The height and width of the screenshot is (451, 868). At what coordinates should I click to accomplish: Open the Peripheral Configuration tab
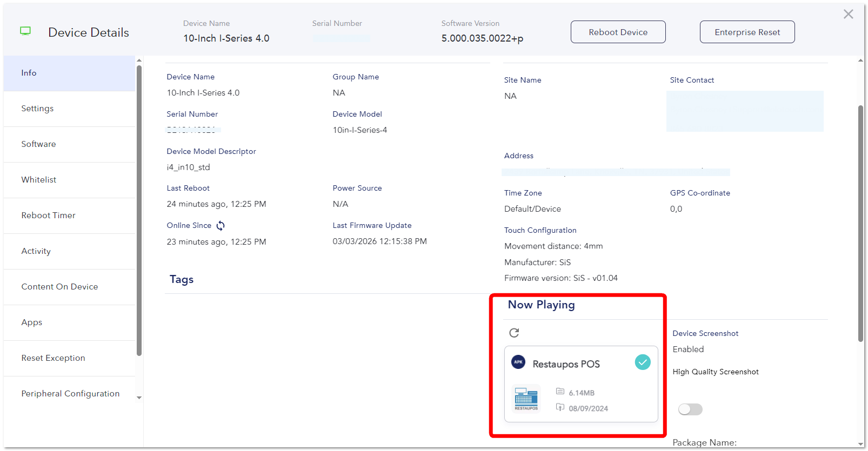69,394
